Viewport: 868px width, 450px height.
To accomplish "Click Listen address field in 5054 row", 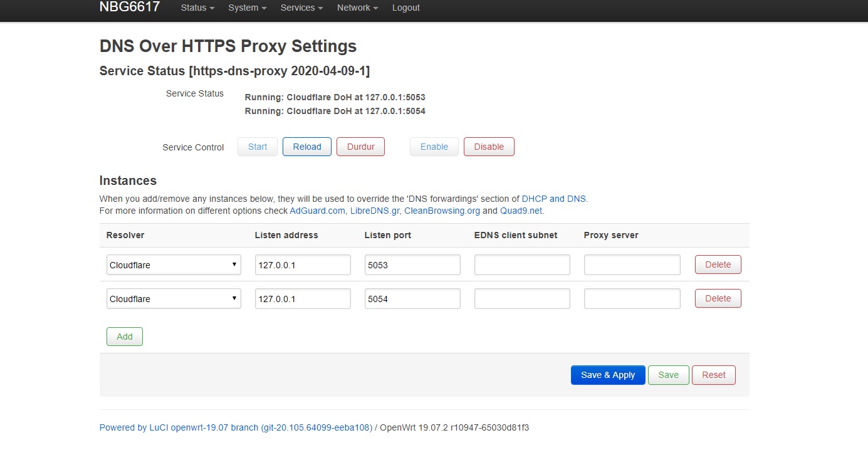I will [303, 298].
